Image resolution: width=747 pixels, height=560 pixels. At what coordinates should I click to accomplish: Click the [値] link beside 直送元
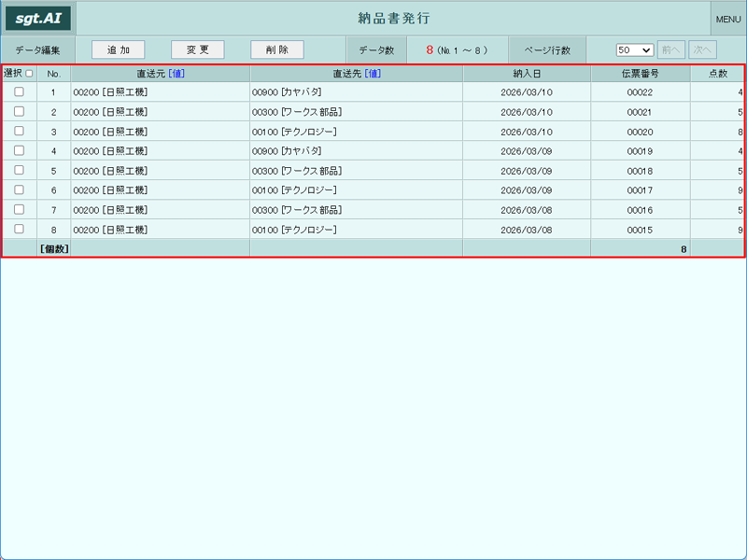coord(176,74)
